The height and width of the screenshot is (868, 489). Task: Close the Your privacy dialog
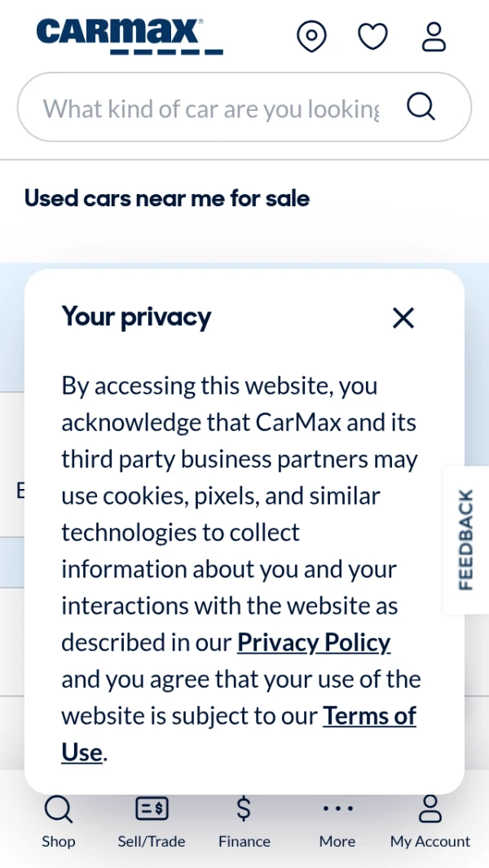coord(403,318)
